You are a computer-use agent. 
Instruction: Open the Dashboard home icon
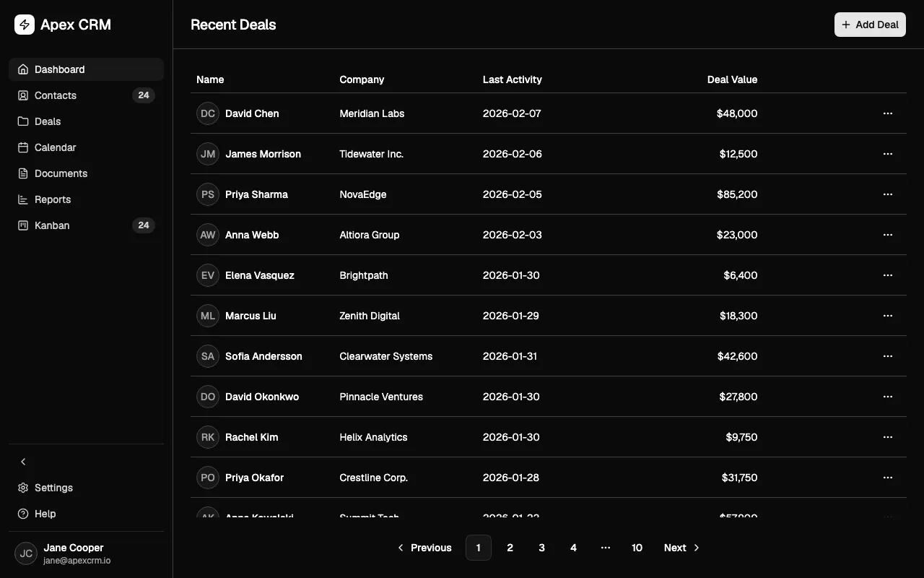23,69
